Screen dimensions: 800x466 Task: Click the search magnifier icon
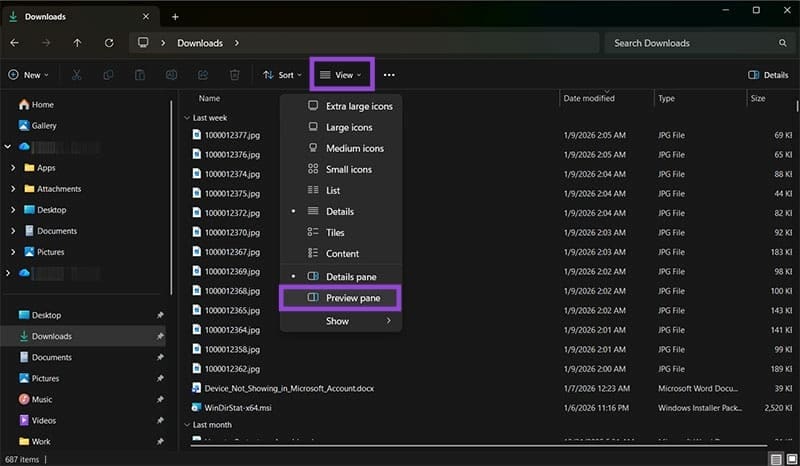click(x=782, y=43)
